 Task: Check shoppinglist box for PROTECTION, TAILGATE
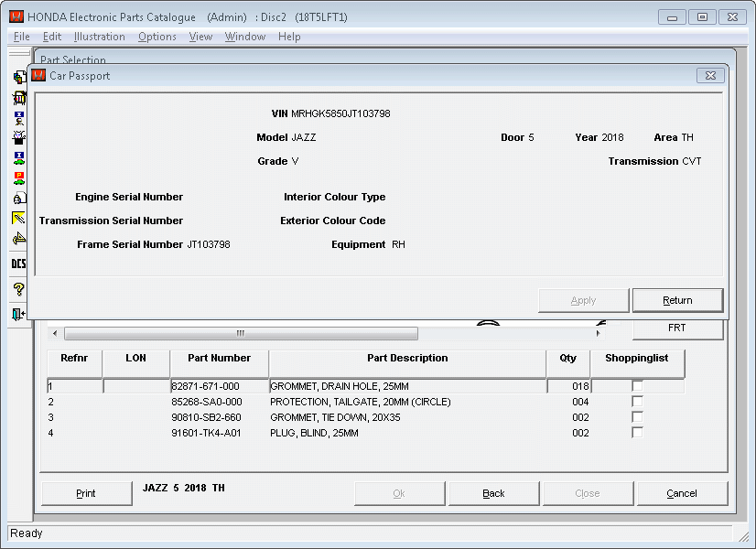coord(637,402)
